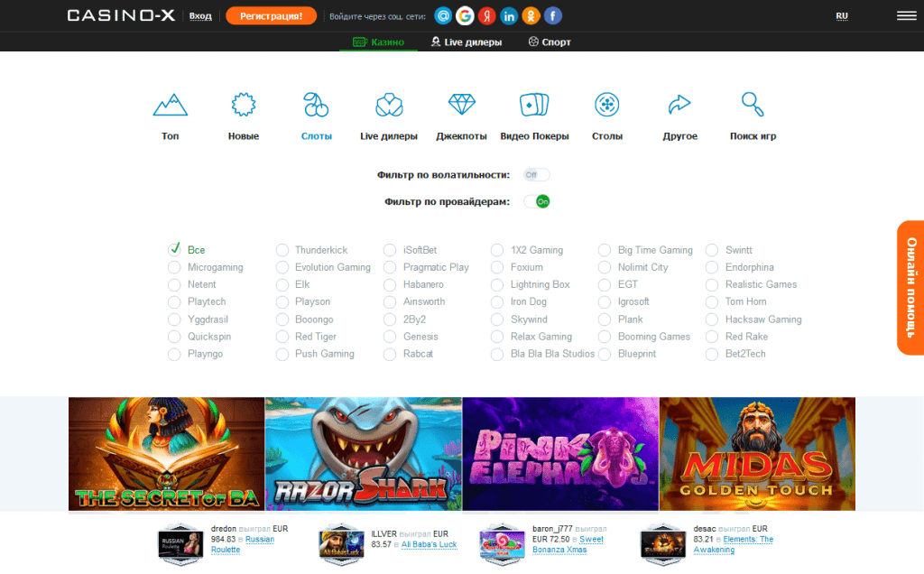
Task: Select the 1X2 Gaming provider filter
Action: [x=527, y=251]
